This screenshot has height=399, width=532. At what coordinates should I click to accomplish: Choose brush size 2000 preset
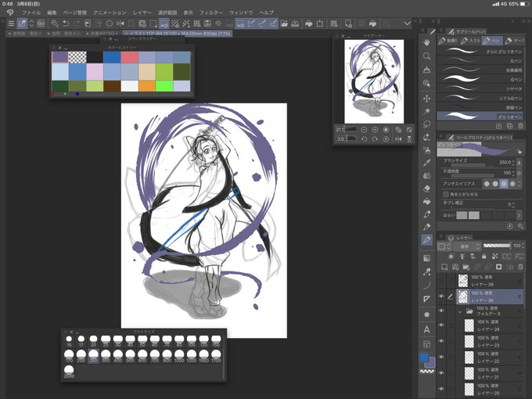69,372
